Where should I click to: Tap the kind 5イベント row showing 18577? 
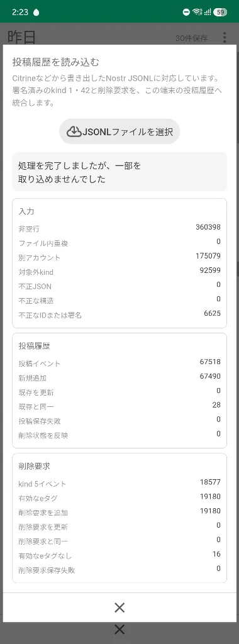pos(119,483)
